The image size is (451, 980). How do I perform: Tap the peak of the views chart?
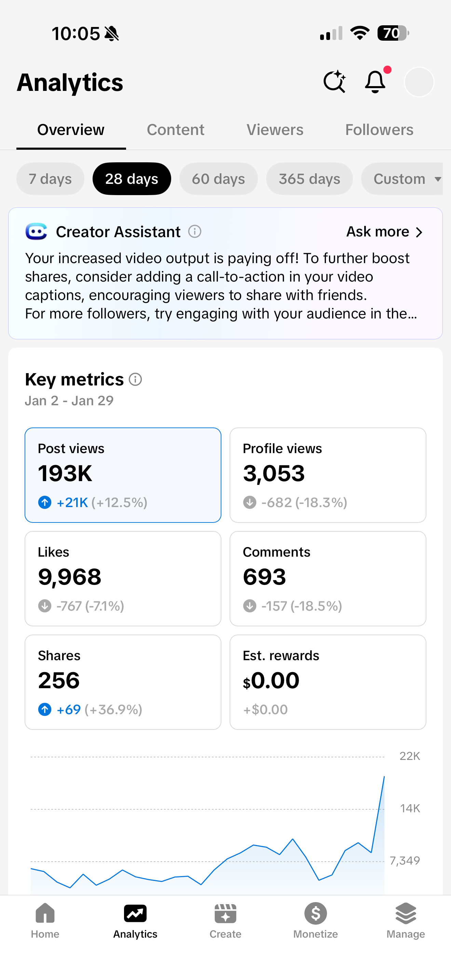[384, 777]
